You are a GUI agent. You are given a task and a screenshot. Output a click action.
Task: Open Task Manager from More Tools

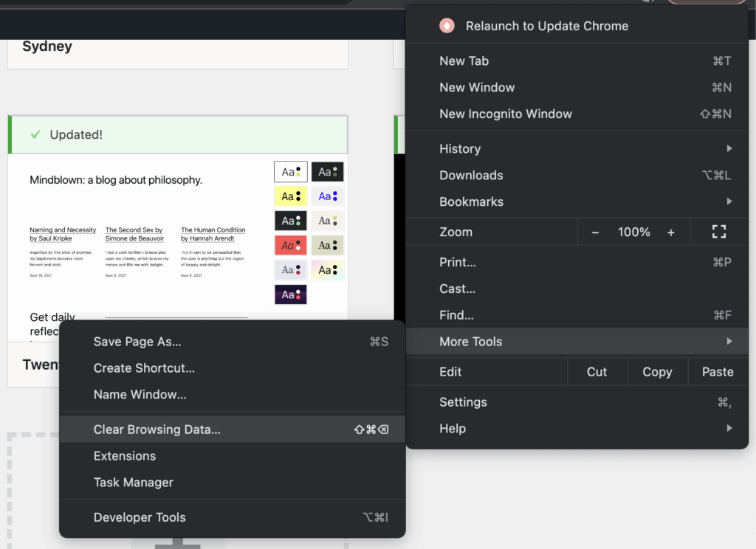click(x=134, y=482)
